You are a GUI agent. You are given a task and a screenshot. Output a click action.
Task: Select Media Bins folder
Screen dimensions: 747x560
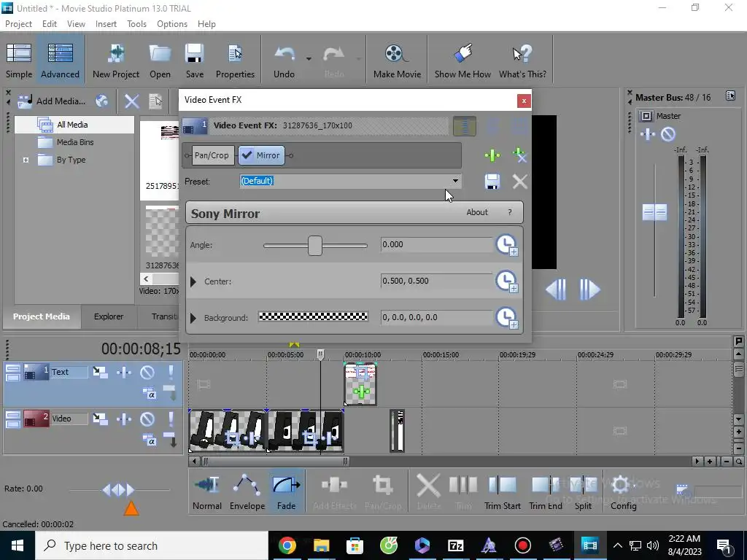tap(75, 142)
